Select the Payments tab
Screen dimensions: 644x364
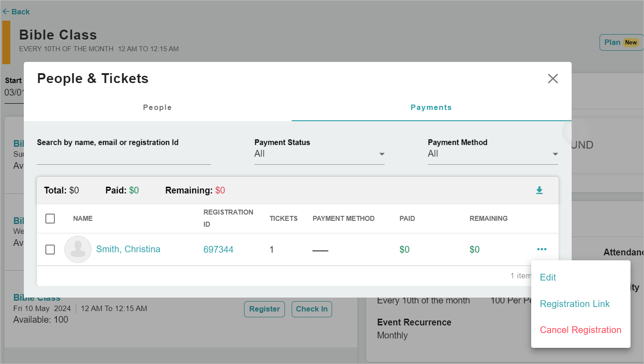point(431,108)
